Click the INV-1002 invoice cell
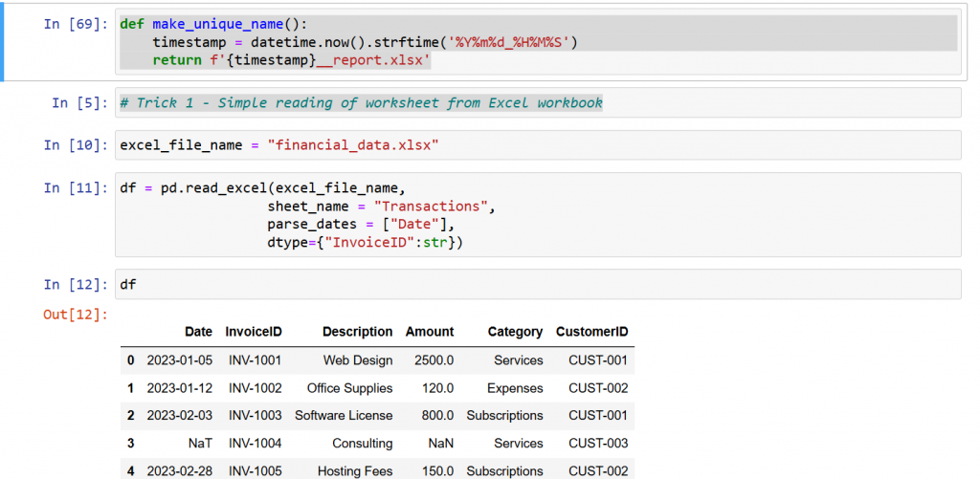This screenshot has height=479, width=980. pyautogui.click(x=255, y=388)
